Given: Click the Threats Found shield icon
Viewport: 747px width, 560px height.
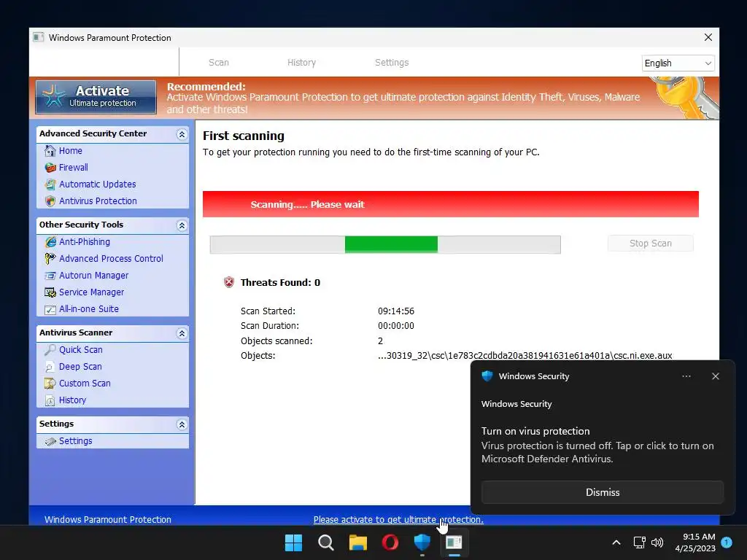Looking at the screenshot, I should (229, 282).
